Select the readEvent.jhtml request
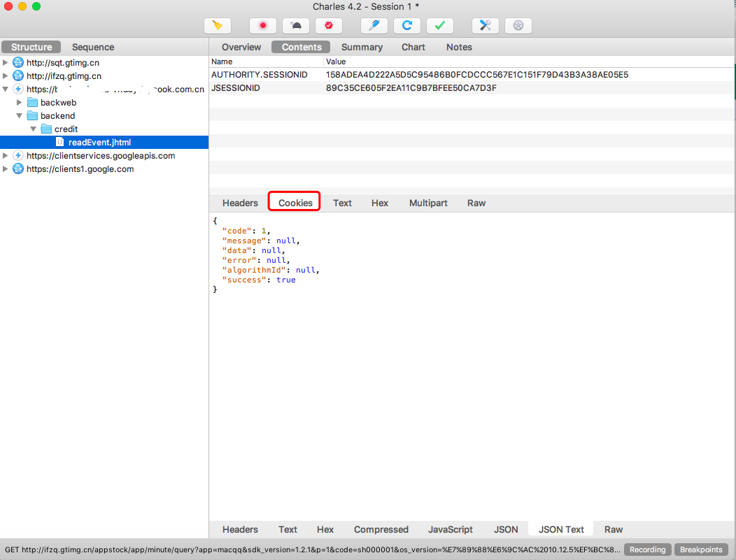The height and width of the screenshot is (560, 736). point(104,142)
